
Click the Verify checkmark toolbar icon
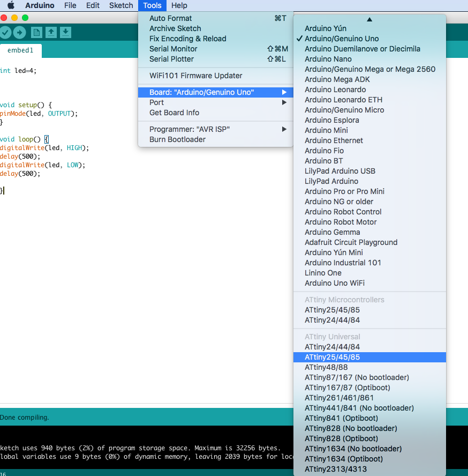(5, 33)
